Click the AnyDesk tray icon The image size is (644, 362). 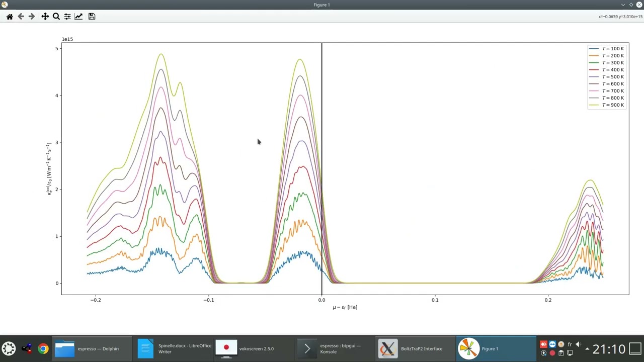pyautogui.click(x=543, y=344)
